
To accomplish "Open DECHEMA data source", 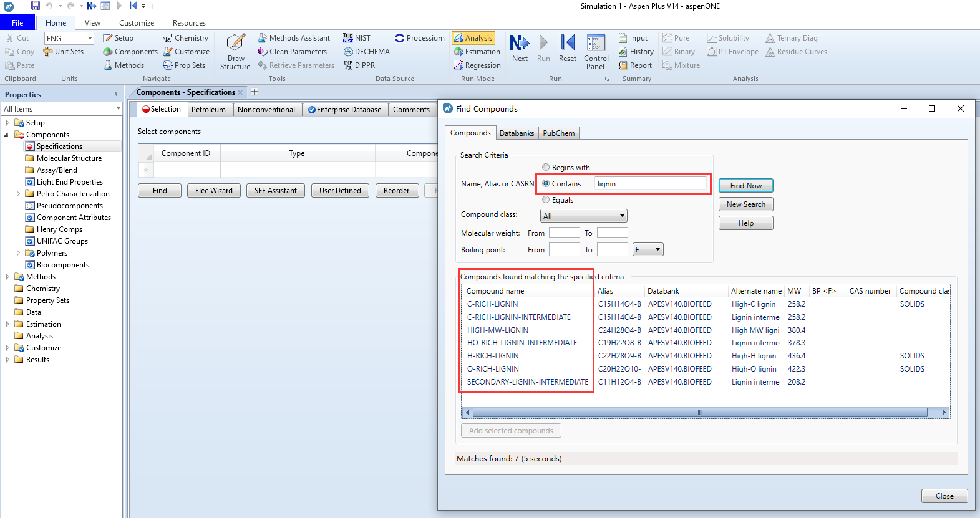I will coord(367,52).
